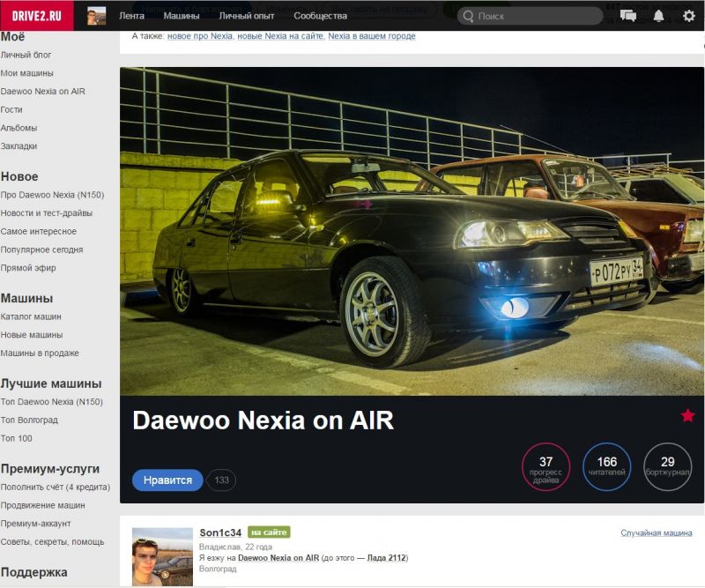This screenshot has width=705, height=588.
Task: Click the Daewoo Nexia on AIR title heading
Action: [x=263, y=421]
